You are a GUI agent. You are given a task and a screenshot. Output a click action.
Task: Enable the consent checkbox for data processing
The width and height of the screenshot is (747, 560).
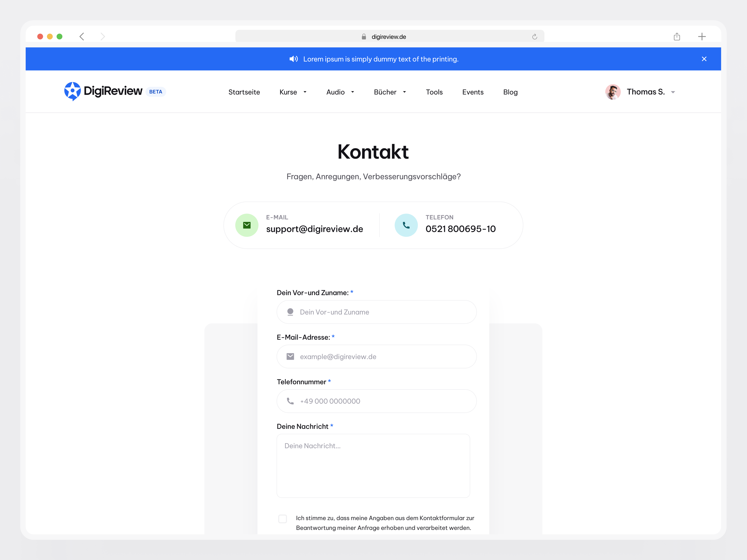[282, 518]
